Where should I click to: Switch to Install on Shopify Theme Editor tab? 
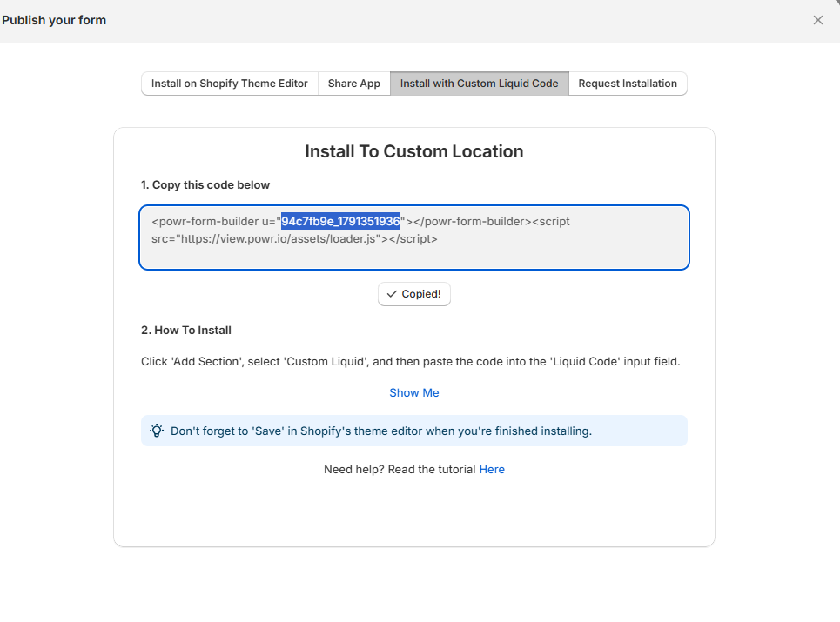pos(229,84)
